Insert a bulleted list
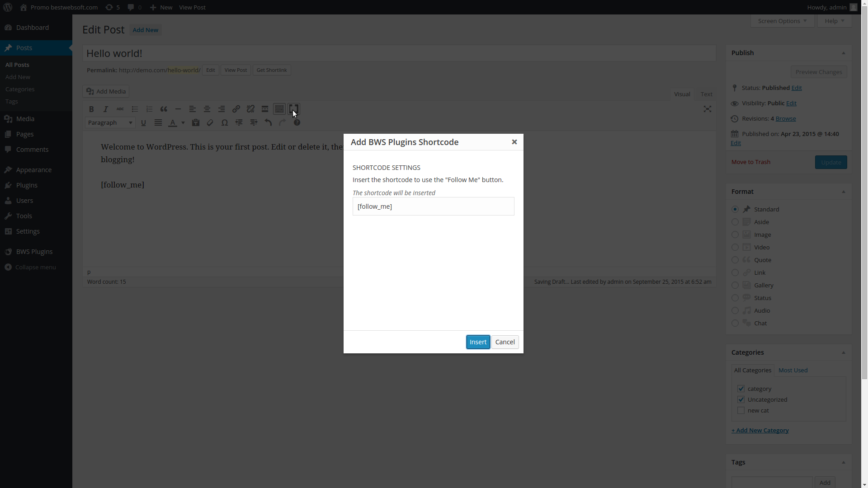Image resolution: width=868 pixels, height=488 pixels. 135,109
